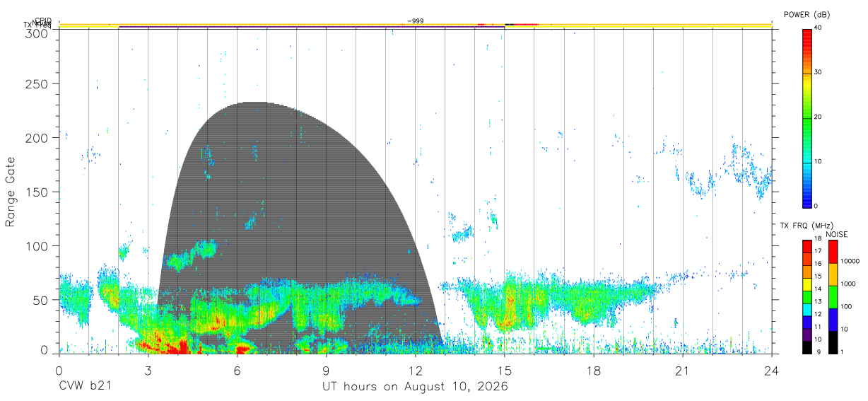
Task: Click the 3 tick label on UT hours axis
Action: 148,371
